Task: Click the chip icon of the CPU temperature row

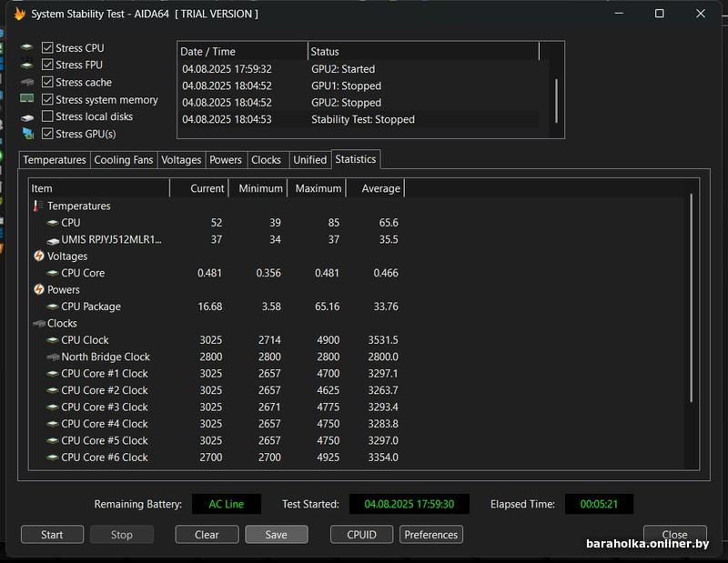Action: coord(53,223)
